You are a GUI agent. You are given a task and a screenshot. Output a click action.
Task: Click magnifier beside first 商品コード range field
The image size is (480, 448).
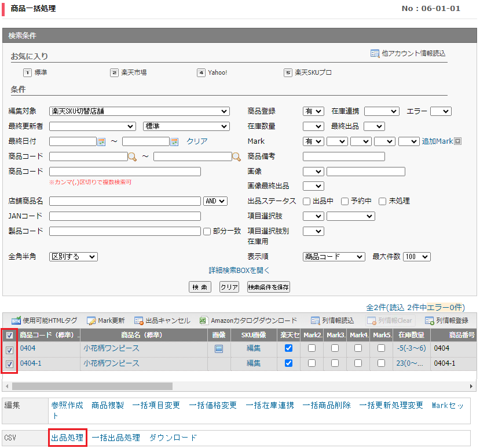point(132,157)
